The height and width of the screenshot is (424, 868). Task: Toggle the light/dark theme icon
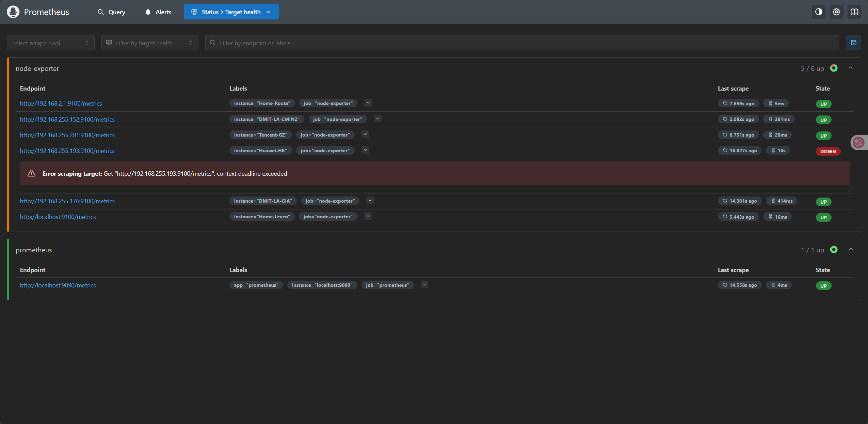(819, 12)
